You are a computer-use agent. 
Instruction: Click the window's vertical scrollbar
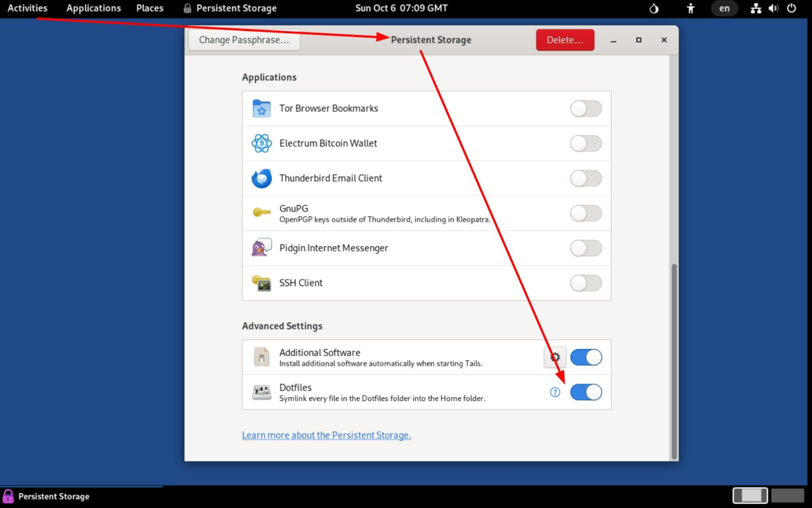point(674,361)
